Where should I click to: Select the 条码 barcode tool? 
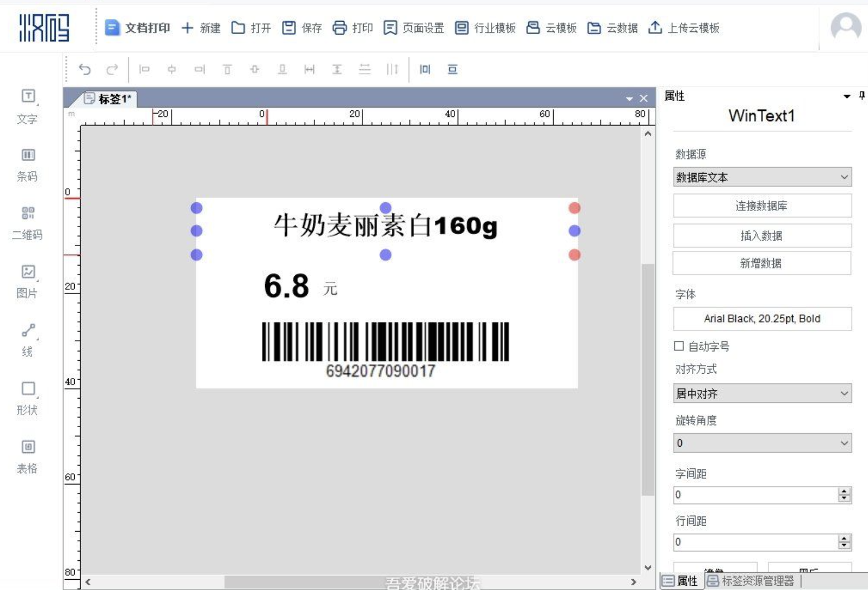coord(28,164)
